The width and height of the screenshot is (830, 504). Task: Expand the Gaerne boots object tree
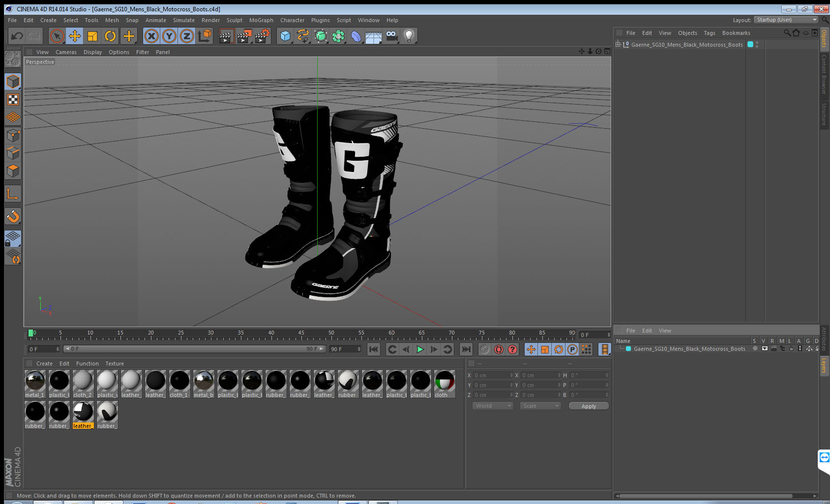tap(618, 44)
